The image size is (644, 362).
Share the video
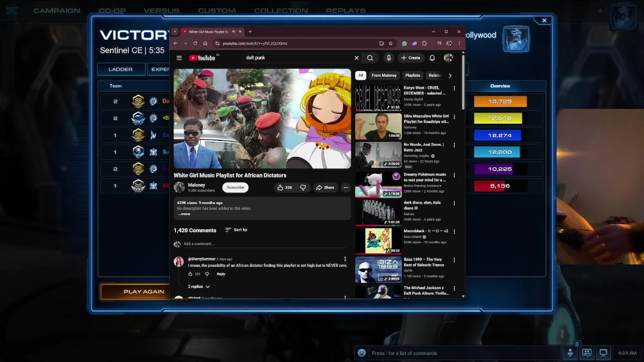(325, 188)
